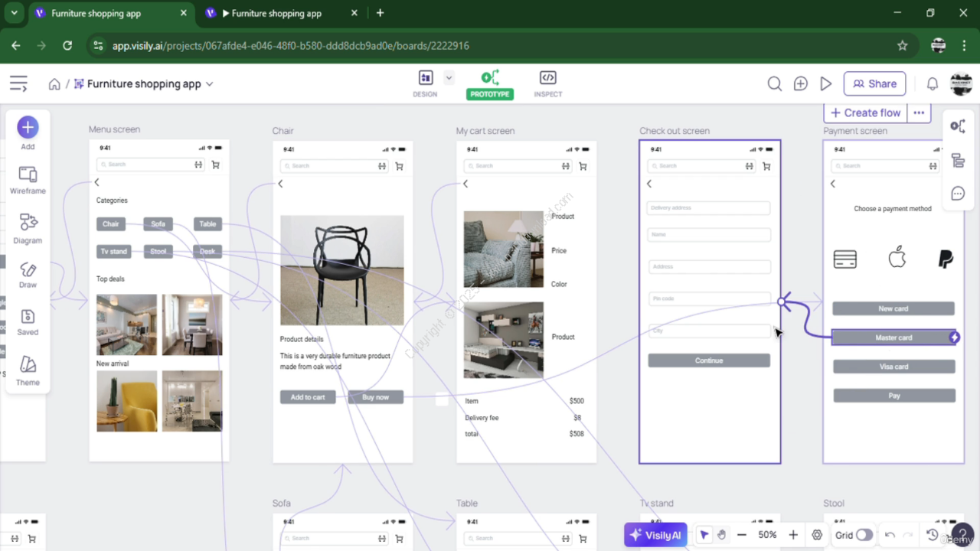The width and height of the screenshot is (980, 551).
Task: Open the more options menu beside Create flow
Action: (x=919, y=112)
